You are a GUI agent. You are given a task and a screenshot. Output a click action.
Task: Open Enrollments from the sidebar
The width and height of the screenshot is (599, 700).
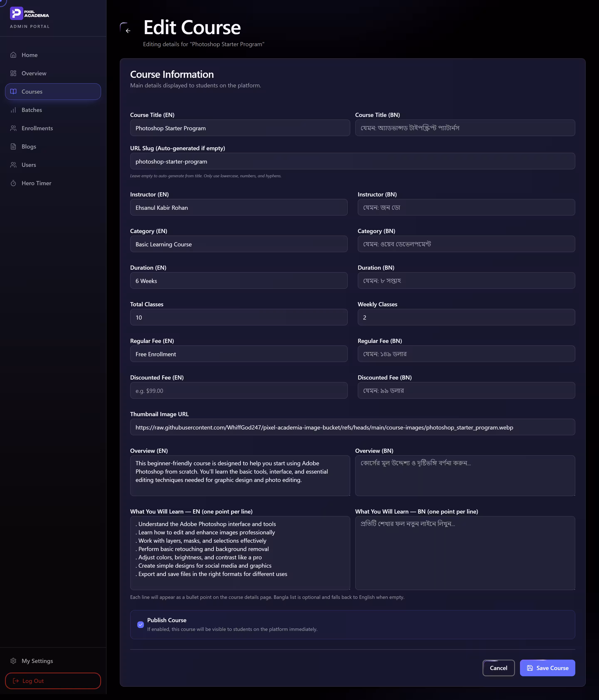(53, 128)
